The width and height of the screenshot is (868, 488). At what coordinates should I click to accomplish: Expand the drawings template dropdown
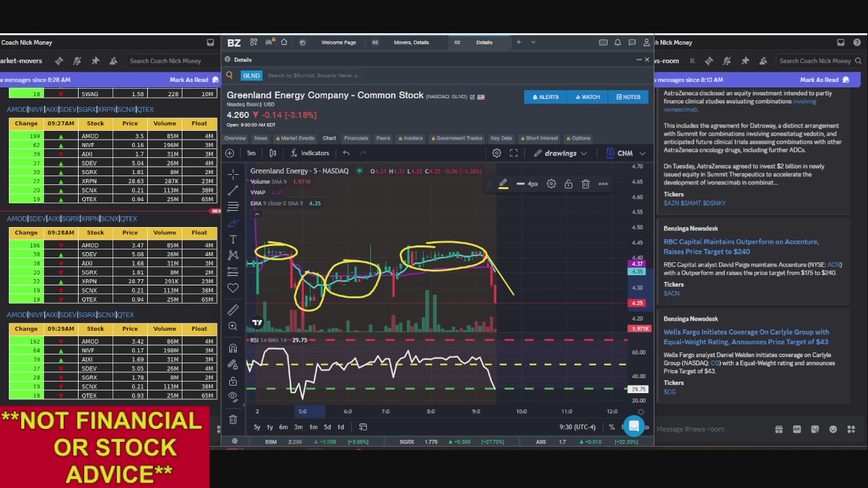click(x=583, y=153)
